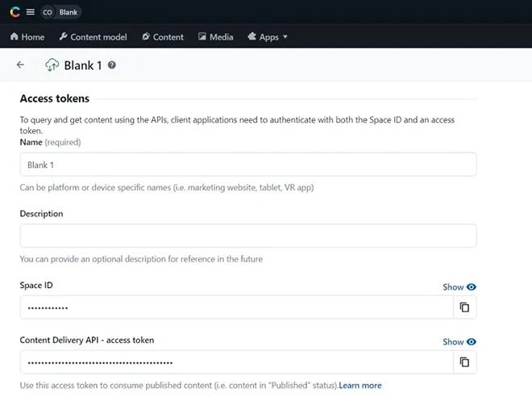This screenshot has width=532, height=397.
Task: Click the masked Space ID field
Action: (x=236, y=307)
